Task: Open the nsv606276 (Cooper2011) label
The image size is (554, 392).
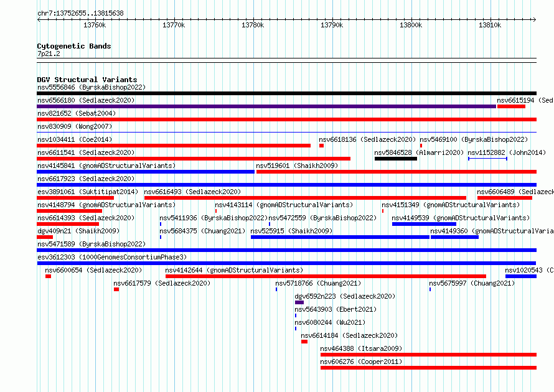Action: click(361, 362)
